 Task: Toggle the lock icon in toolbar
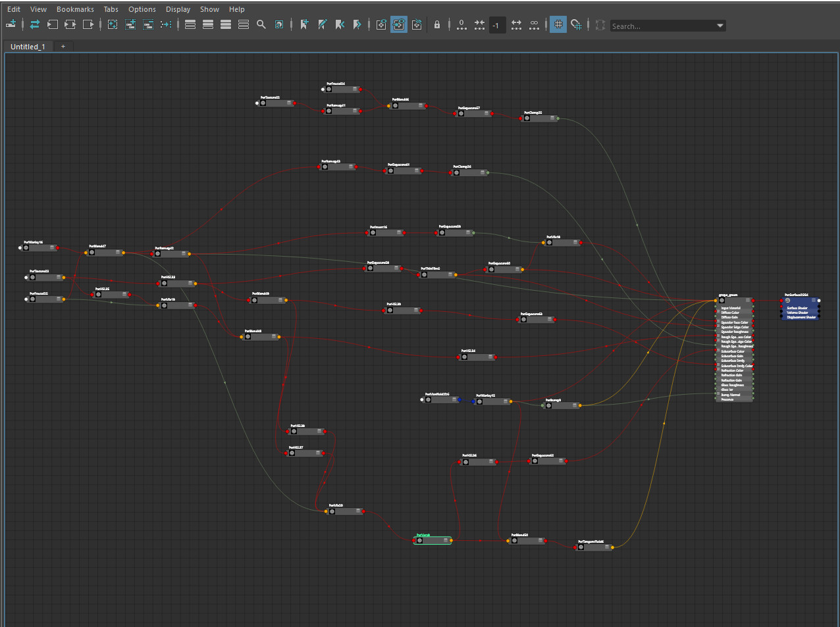tap(436, 24)
